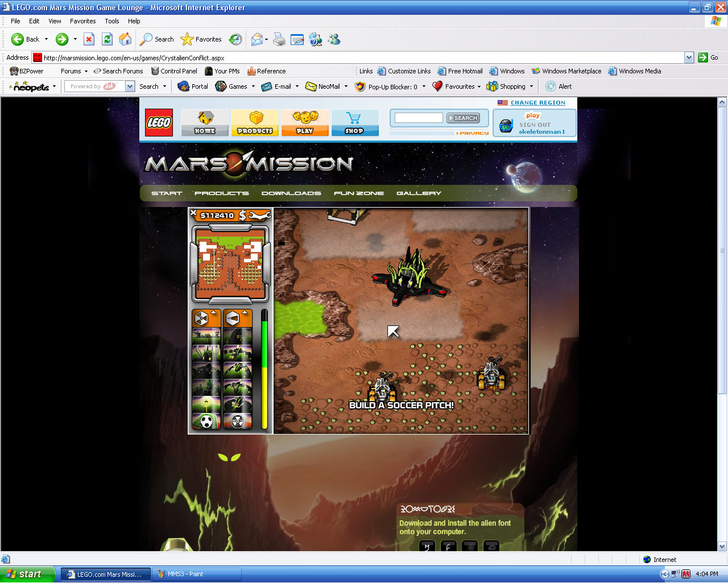This screenshot has width=728, height=583.
Task: Open the Favorites menu
Action: click(83, 21)
